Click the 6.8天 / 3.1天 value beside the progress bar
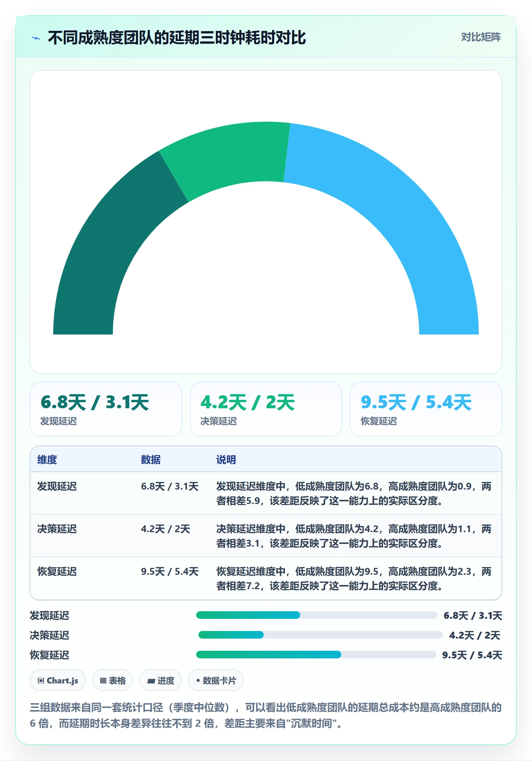The image size is (532, 761). [473, 615]
